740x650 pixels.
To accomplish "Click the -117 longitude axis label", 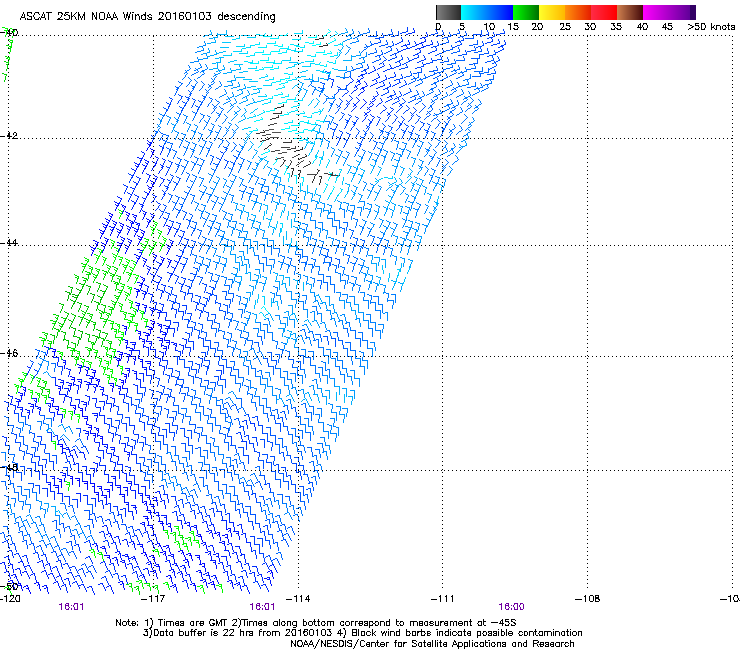I will [x=153, y=599].
